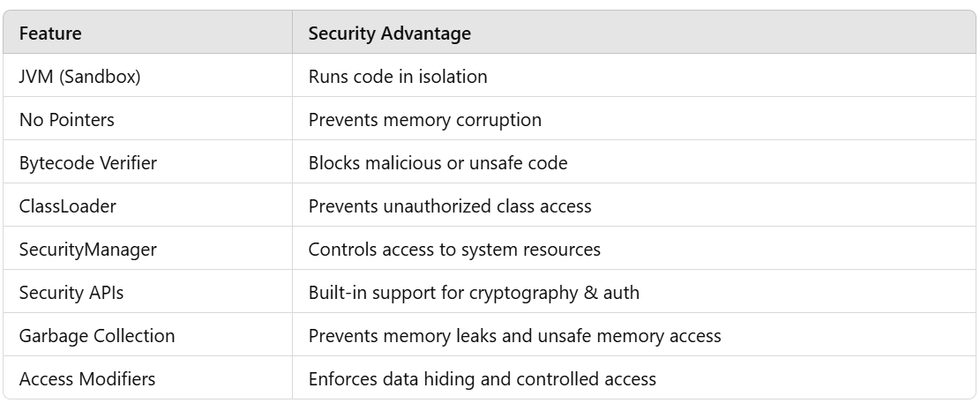Select the SecurityManager cell
The width and height of the screenshot is (980, 403).
pos(147,248)
